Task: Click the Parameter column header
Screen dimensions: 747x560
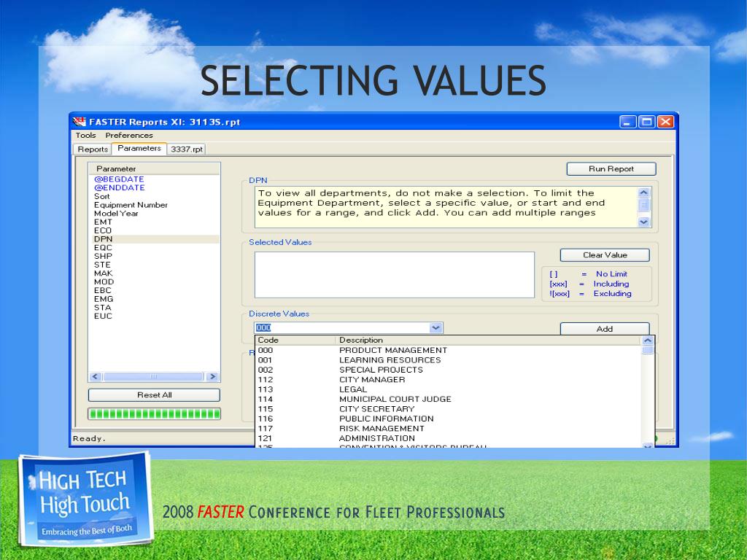Action: click(155, 168)
